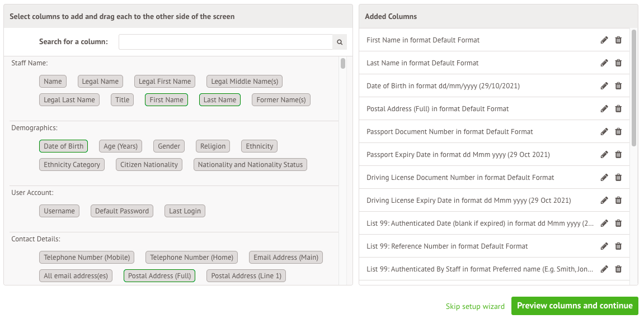This screenshot has height=319, width=644.
Task: Deselect the Date of Birth tag
Action: coord(63,146)
